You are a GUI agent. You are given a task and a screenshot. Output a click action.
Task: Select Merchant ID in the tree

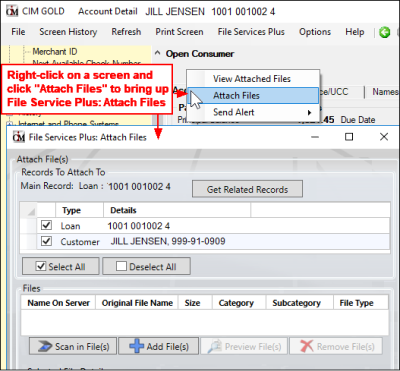click(x=55, y=52)
